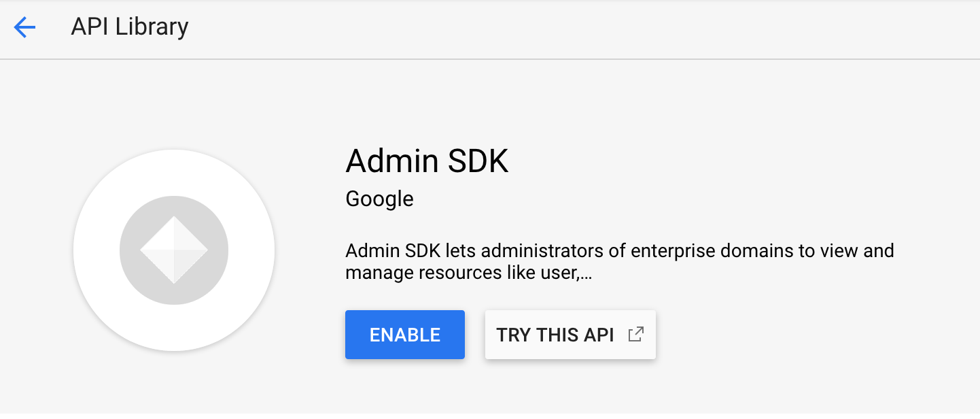Screen dimensions: 980x419
Task: Select the circular API product icon
Action: click(174, 250)
